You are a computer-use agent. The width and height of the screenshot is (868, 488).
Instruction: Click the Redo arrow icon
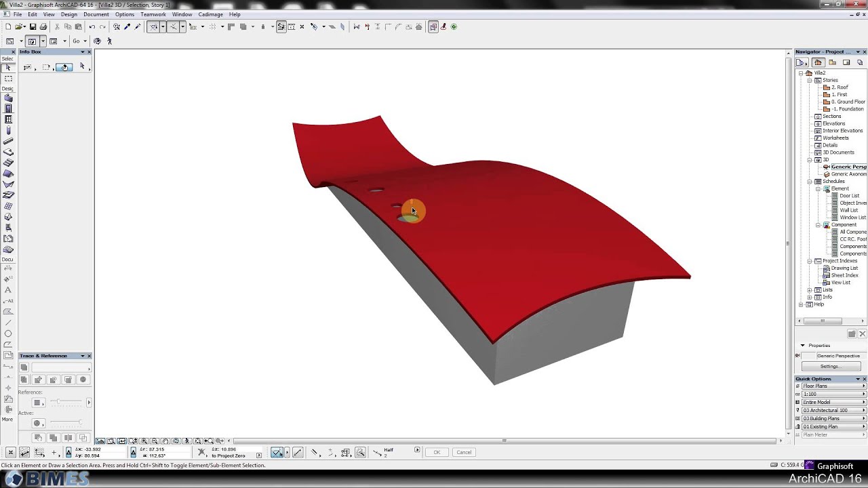click(x=102, y=27)
